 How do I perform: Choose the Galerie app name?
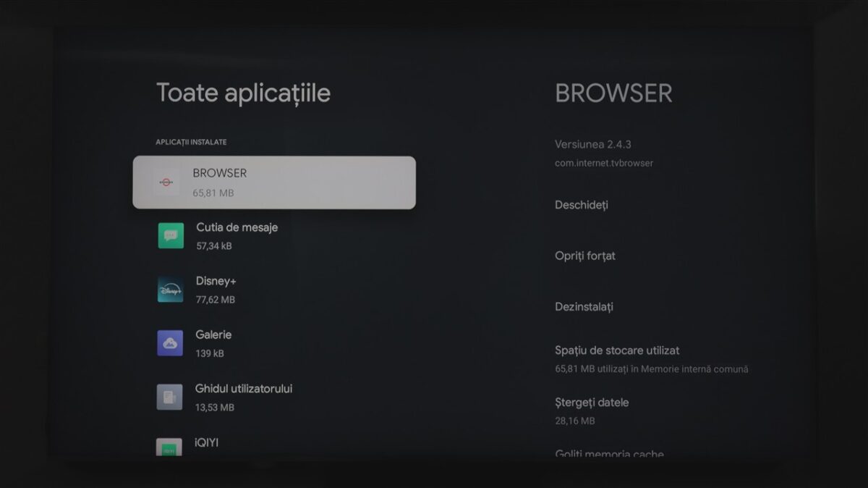click(x=213, y=335)
